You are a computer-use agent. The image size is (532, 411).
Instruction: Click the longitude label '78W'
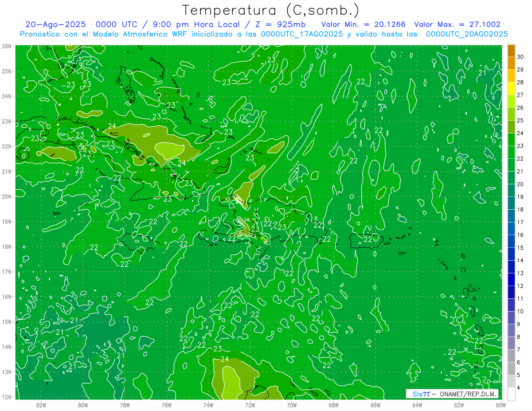pos(125,405)
